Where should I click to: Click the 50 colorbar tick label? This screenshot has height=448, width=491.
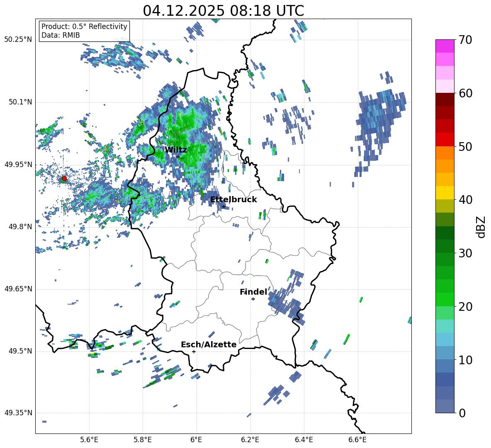[465, 147]
